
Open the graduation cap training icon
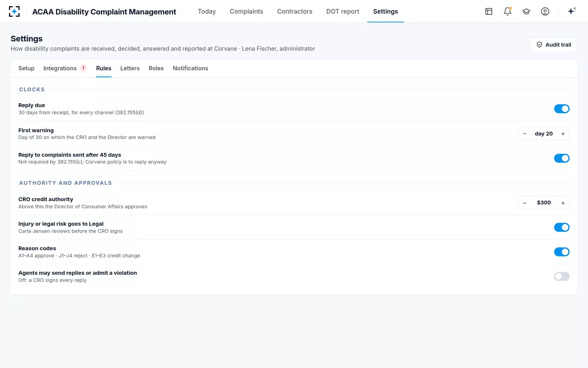tap(526, 11)
